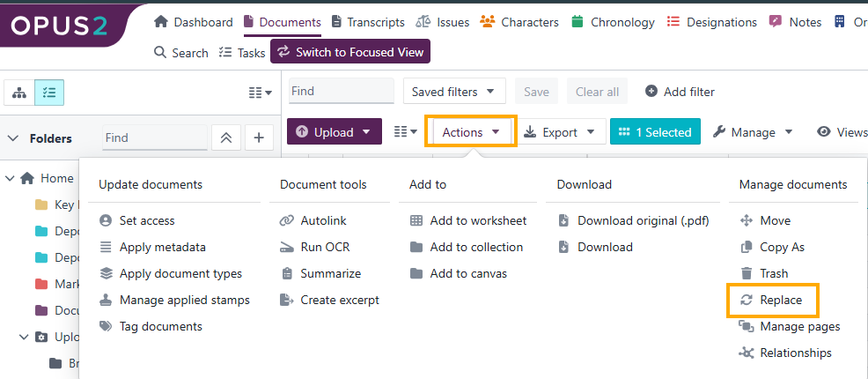Switch to folder hierarchy view icon

[x=19, y=93]
